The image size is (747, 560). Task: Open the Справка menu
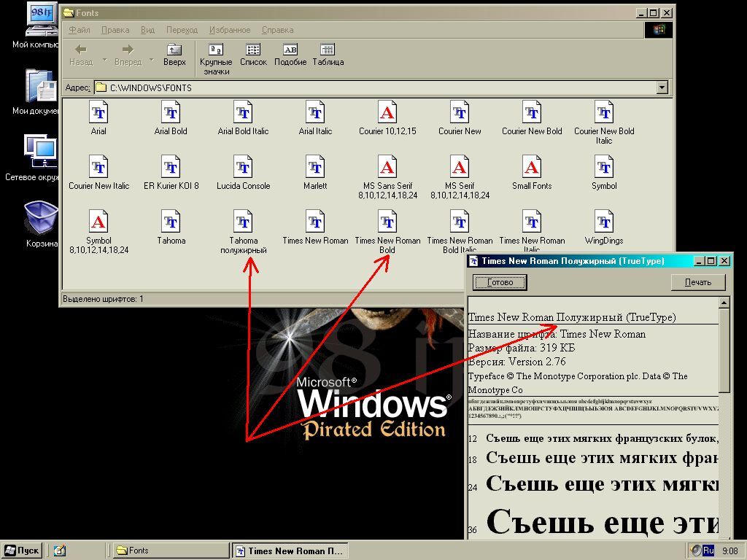[277, 29]
